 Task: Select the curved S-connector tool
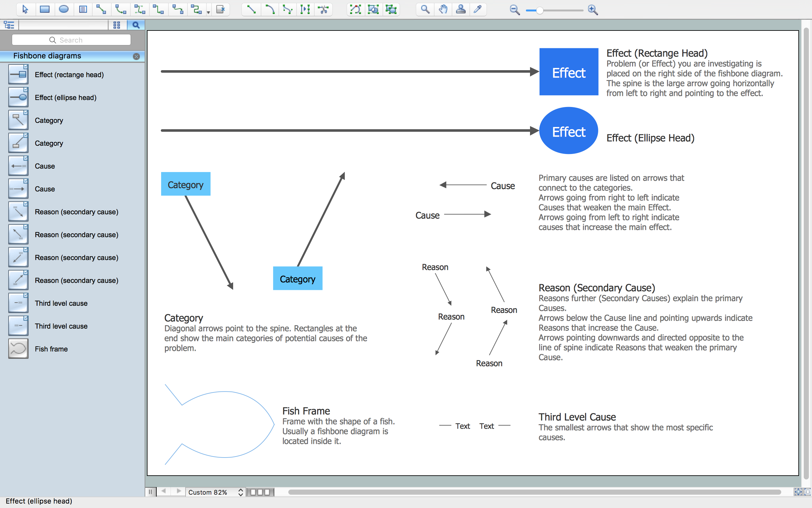pyautogui.click(x=178, y=10)
